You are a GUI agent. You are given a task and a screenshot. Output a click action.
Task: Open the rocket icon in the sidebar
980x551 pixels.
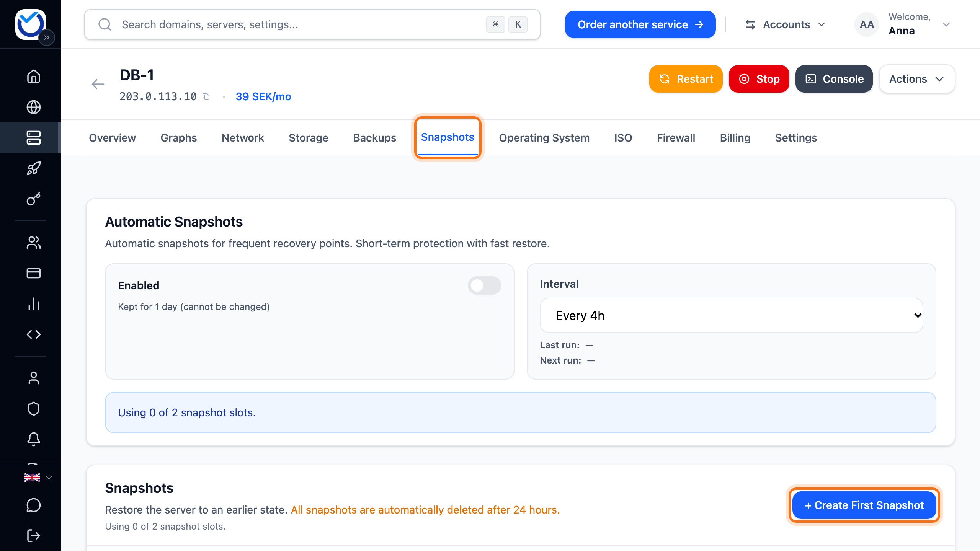34,168
